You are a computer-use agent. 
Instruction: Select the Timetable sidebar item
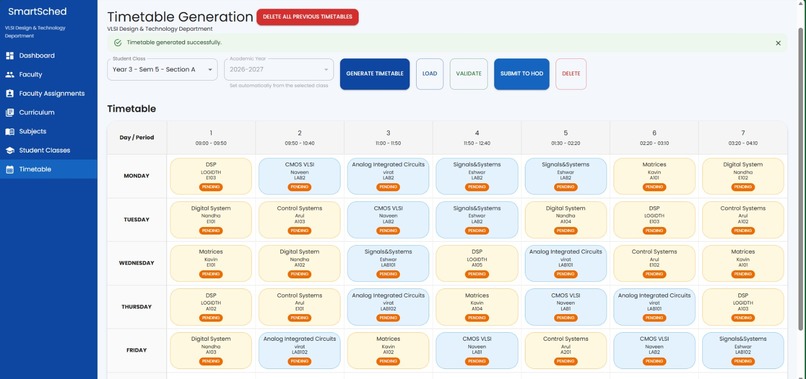point(48,169)
